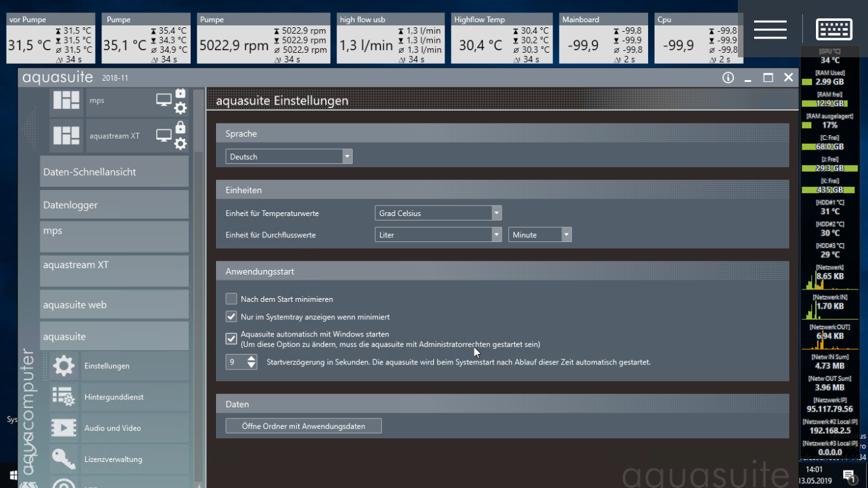Image resolution: width=868 pixels, height=488 pixels.
Task: Open the mps overview page tile icon
Action: click(66, 101)
